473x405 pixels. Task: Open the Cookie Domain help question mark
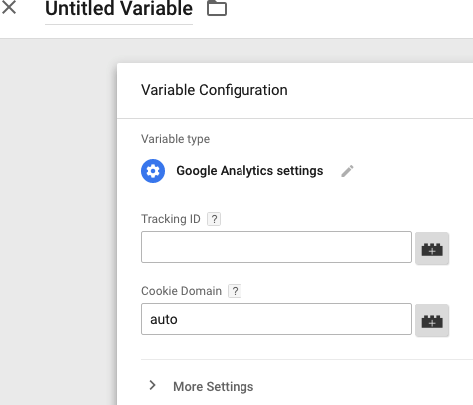tap(235, 291)
